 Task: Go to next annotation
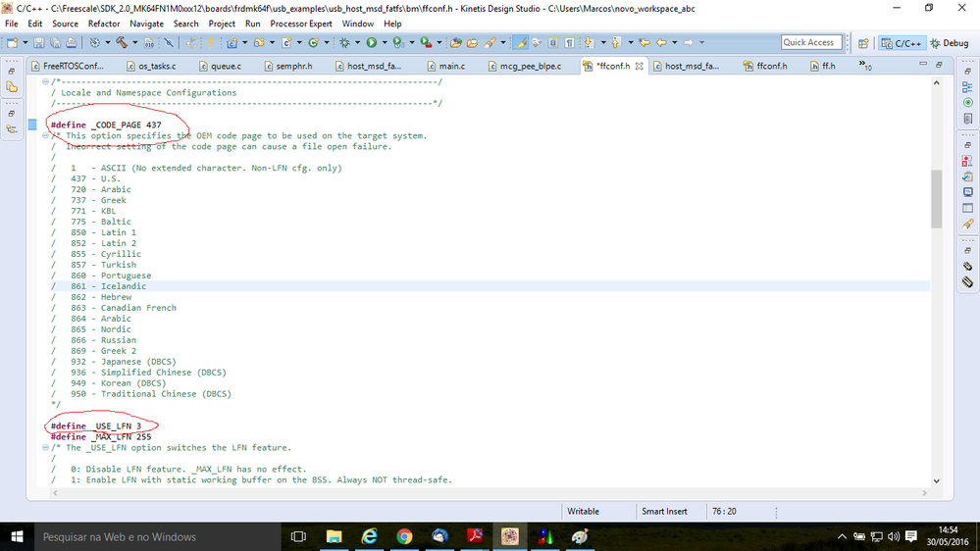click(x=590, y=42)
